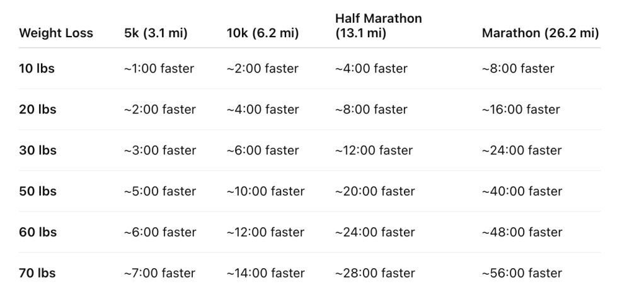Click the 10k (6.2 mi) column header
This screenshot has height=301, width=644.
263,33
